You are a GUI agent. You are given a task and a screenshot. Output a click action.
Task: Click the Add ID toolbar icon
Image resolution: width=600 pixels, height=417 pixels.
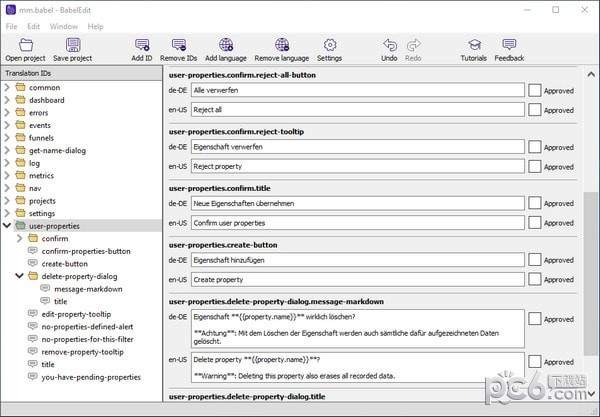(x=141, y=46)
